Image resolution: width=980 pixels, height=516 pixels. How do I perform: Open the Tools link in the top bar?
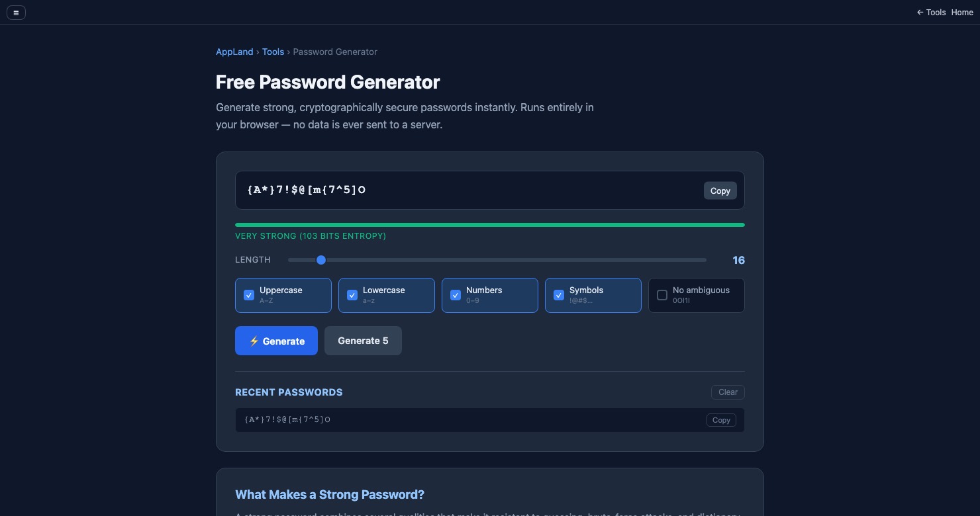936,13
